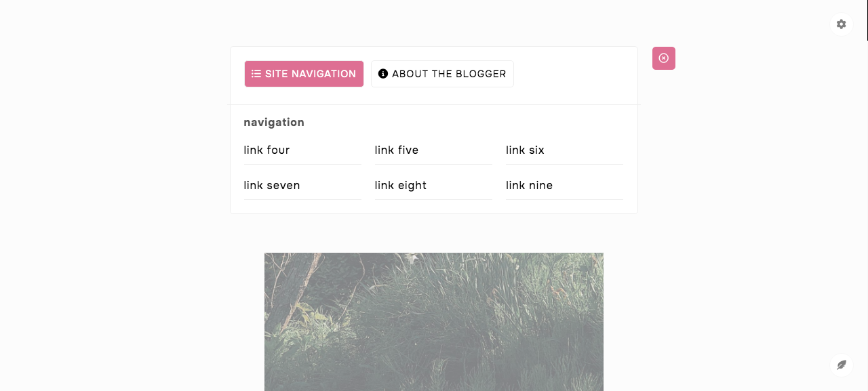Open the settings gear icon
This screenshot has width=868, height=391.
(841, 24)
